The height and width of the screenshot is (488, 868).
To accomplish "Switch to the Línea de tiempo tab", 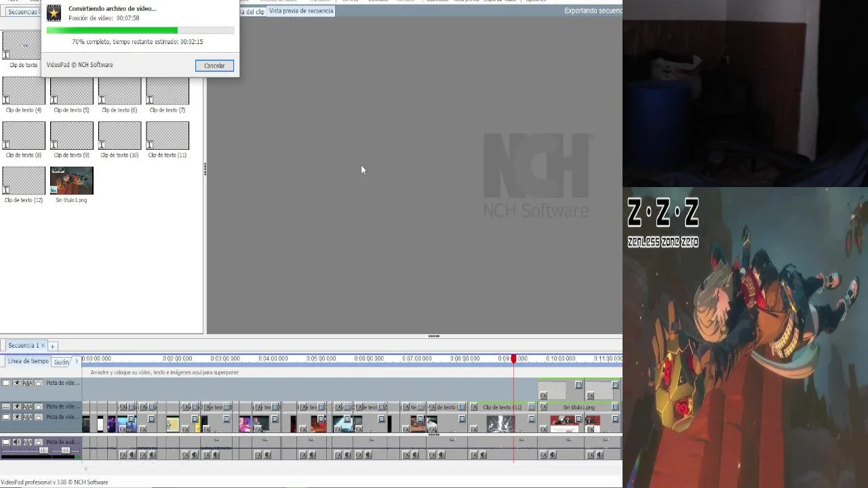I will click(x=28, y=361).
